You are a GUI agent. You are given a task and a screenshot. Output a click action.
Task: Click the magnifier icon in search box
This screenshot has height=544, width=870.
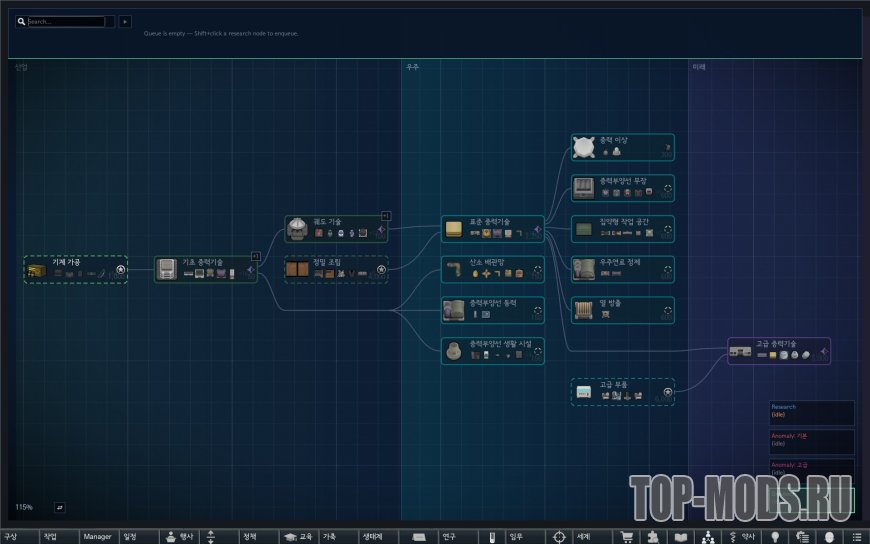point(21,22)
